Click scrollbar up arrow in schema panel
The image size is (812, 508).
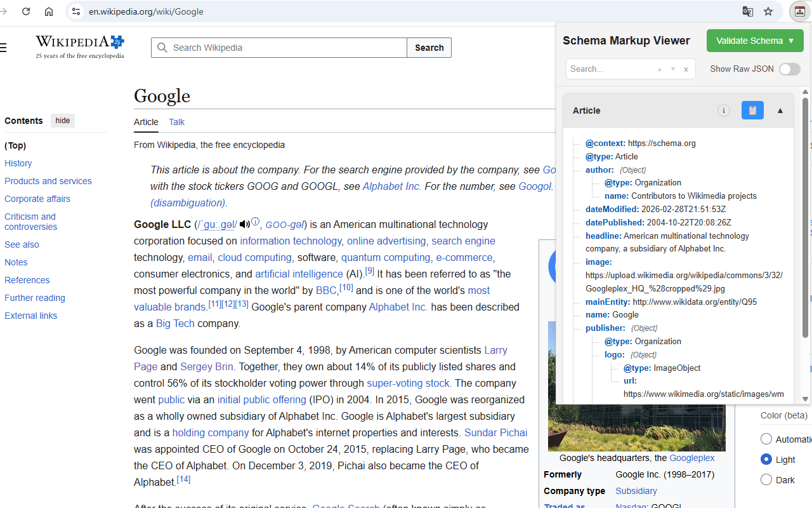click(x=806, y=92)
